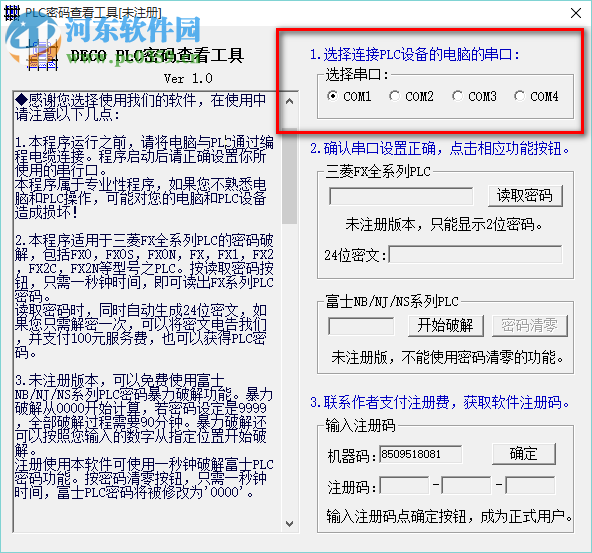
Task: Click the 开始破解 button for Fuji PLC
Action: (446, 326)
